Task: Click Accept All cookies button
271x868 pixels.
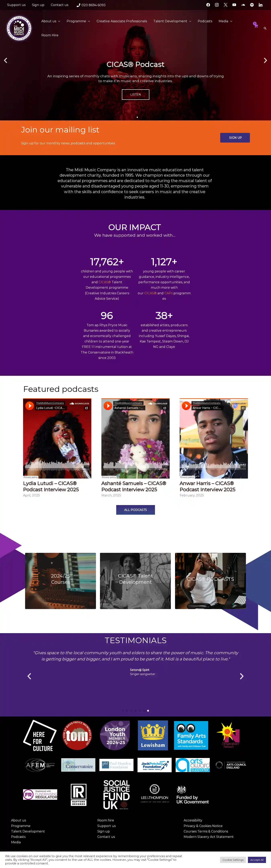Action: pyautogui.click(x=257, y=860)
